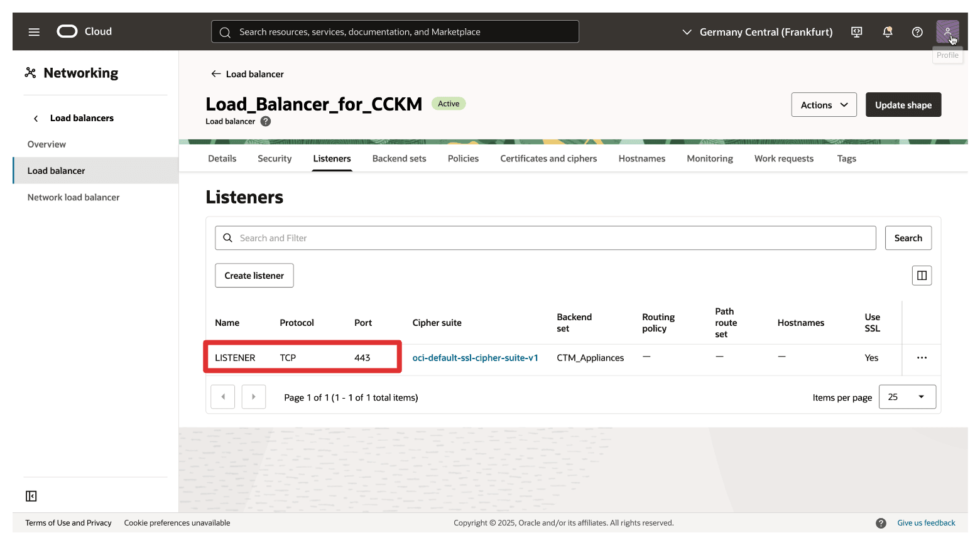Select the Listeners tab
The image size is (980, 545).
(x=332, y=158)
